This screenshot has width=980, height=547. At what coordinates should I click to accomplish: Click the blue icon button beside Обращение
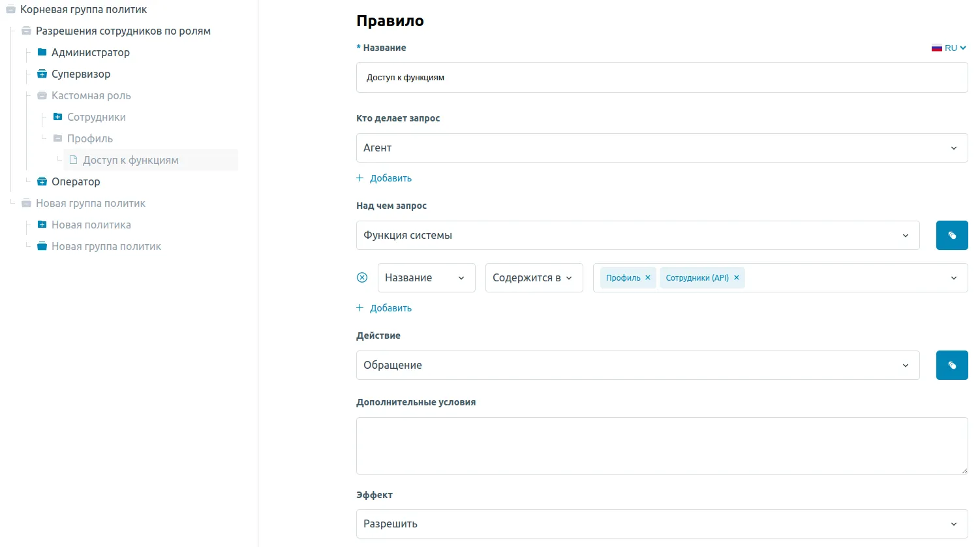pos(951,366)
